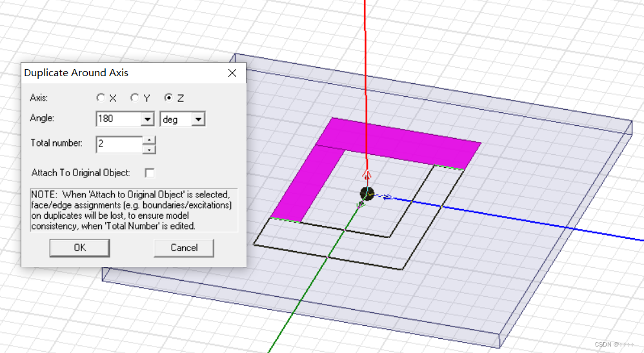
Task: Select the Z axis radio button
Action: tap(168, 98)
